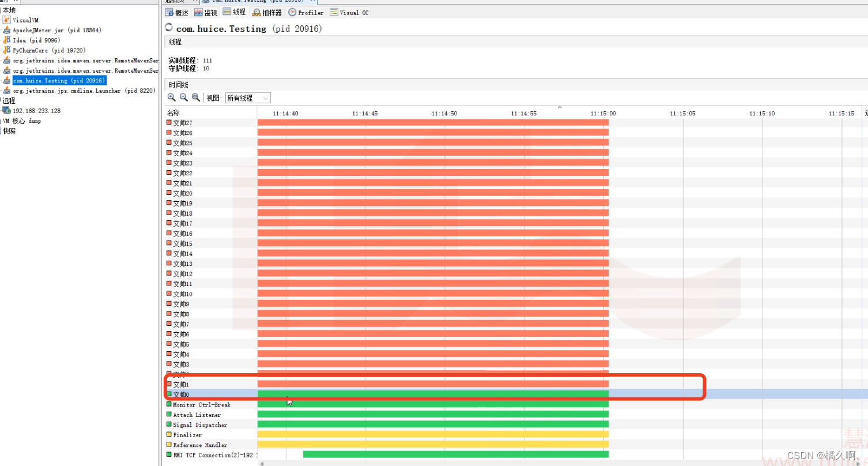Click the orange timeline bar of 文帅5

tap(433, 344)
